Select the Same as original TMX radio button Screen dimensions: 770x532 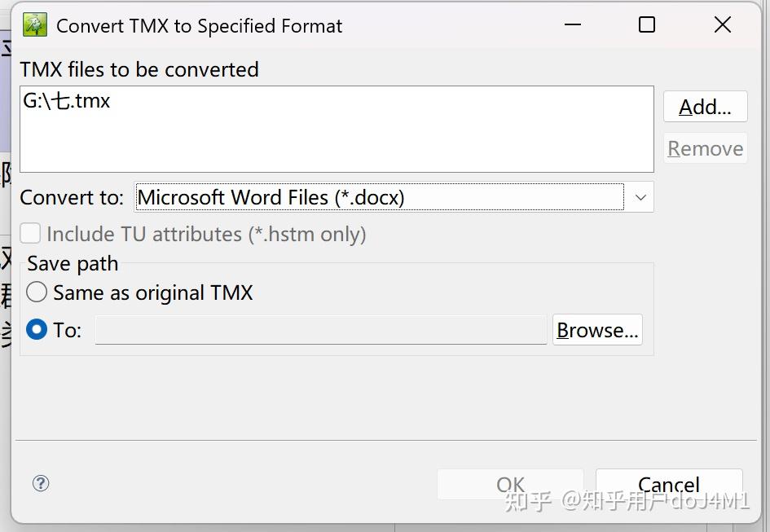point(36,292)
